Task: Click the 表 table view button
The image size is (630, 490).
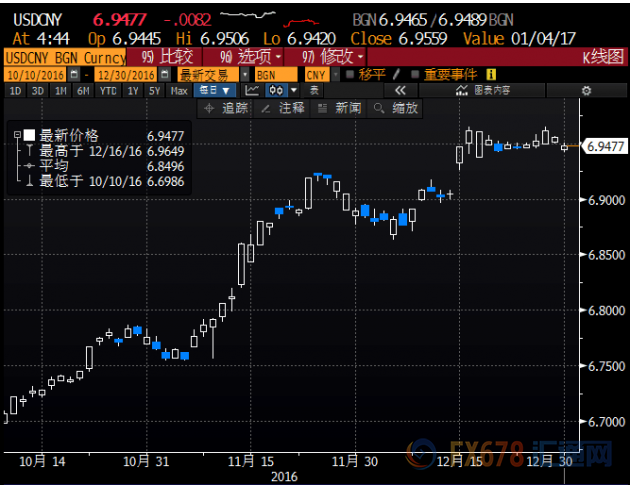Action: tap(314, 90)
